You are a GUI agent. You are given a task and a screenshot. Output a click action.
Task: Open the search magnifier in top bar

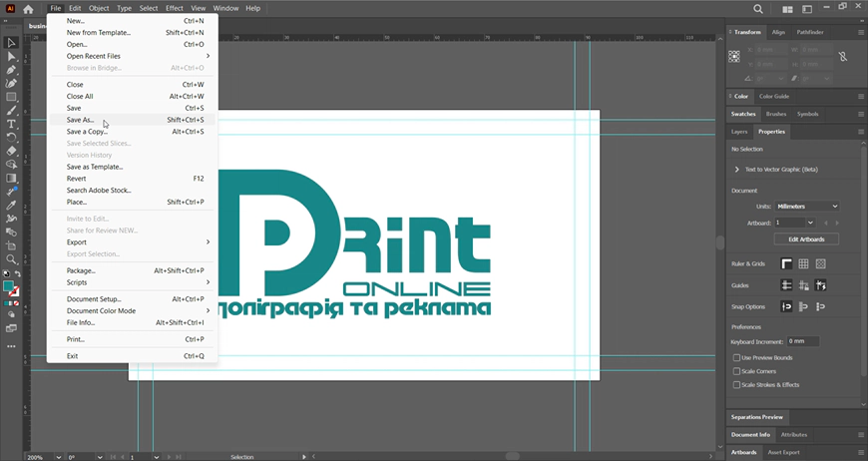point(758,9)
